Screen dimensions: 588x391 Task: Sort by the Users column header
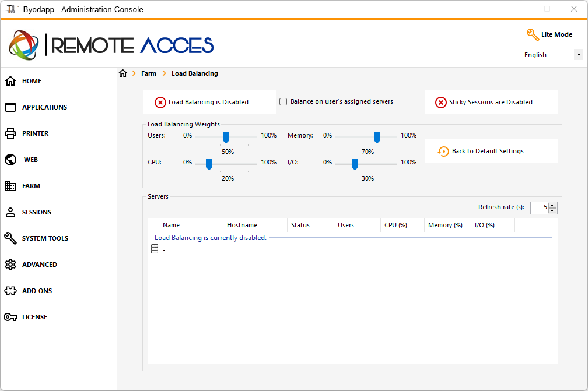pyautogui.click(x=357, y=225)
